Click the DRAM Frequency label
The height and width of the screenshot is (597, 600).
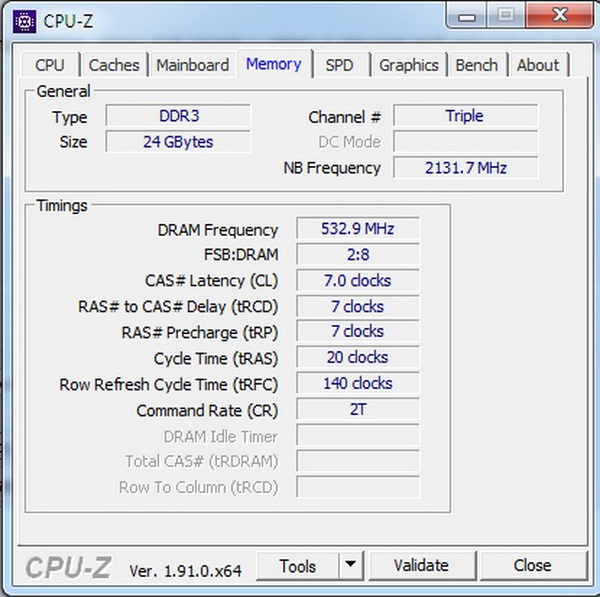(x=218, y=230)
